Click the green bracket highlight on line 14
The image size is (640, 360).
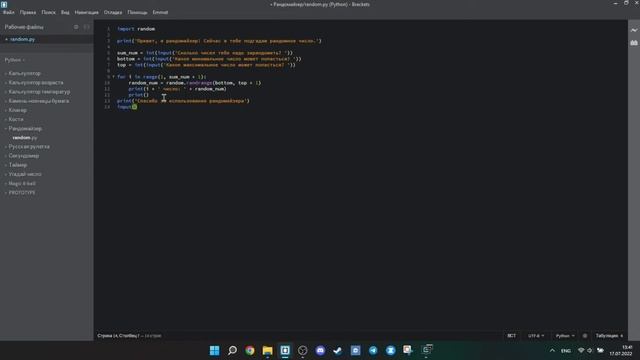click(134, 107)
